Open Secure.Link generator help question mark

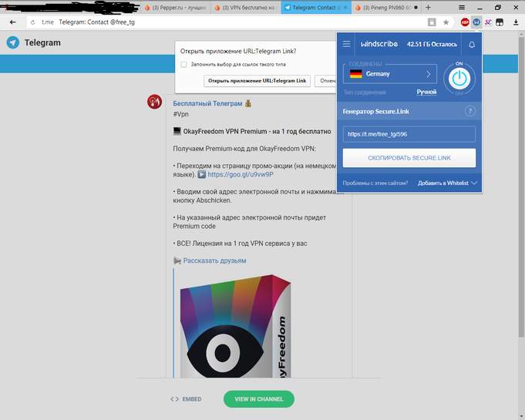pyautogui.click(x=469, y=111)
